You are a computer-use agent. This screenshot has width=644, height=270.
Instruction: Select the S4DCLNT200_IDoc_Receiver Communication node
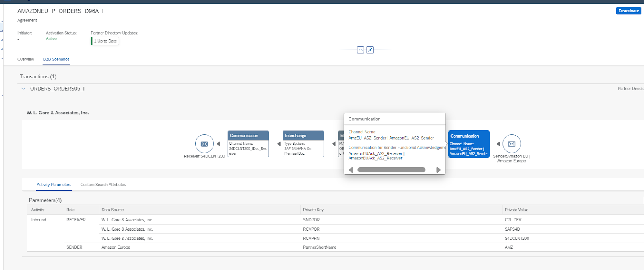click(x=248, y=144)
